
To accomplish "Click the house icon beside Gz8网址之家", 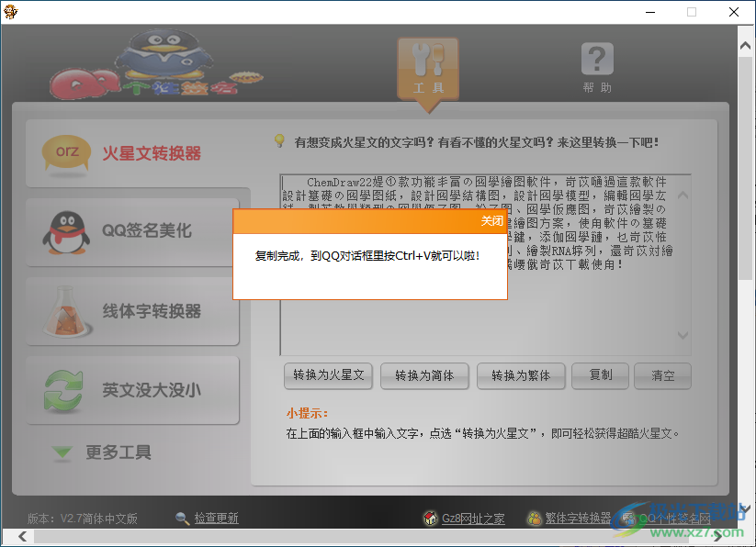I will click(430, 519).
